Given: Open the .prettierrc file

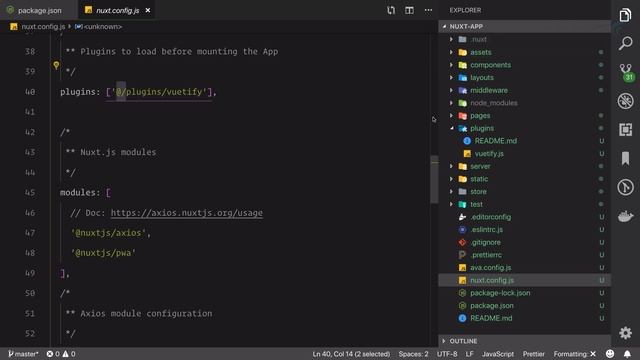Looking at the screenshot, I should coord(524,255).
